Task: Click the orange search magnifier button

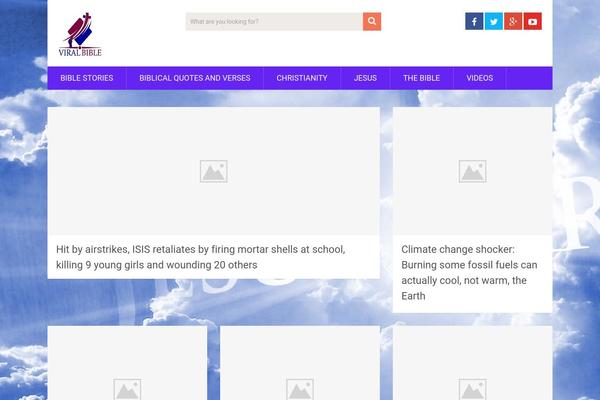Action: [x=372, y=21]
